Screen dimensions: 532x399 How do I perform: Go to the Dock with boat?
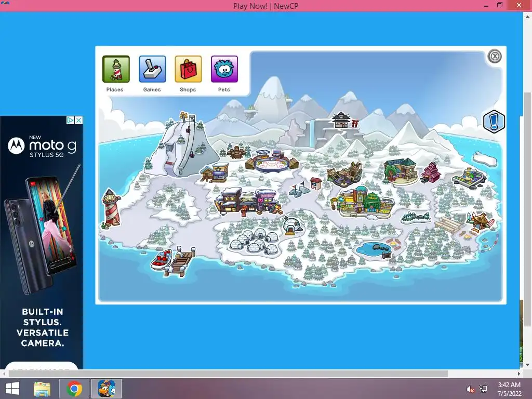(x=174, y=262)
